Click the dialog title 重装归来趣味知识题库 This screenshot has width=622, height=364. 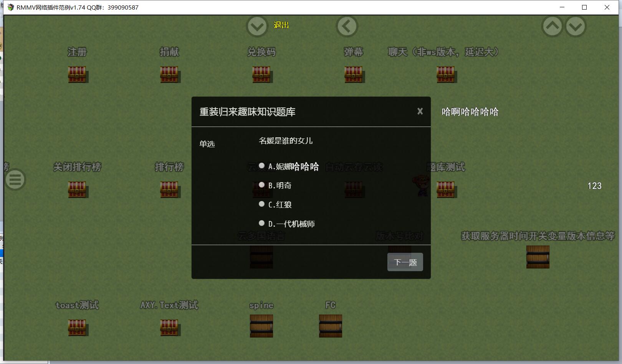point(247,112)
